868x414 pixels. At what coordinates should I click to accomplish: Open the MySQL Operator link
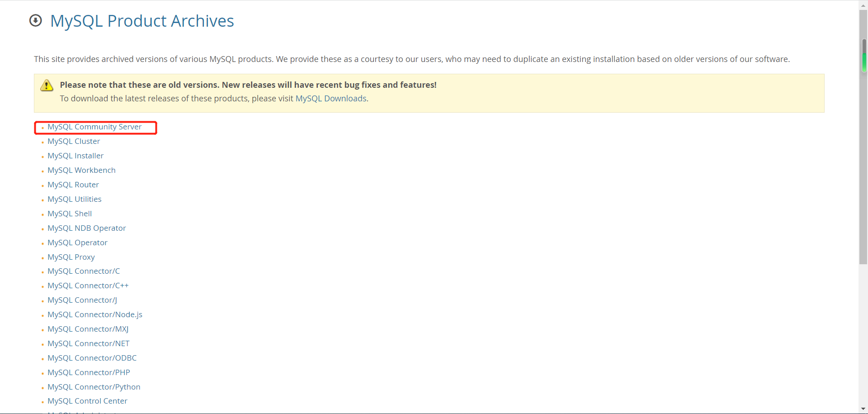tap(78, 243)
